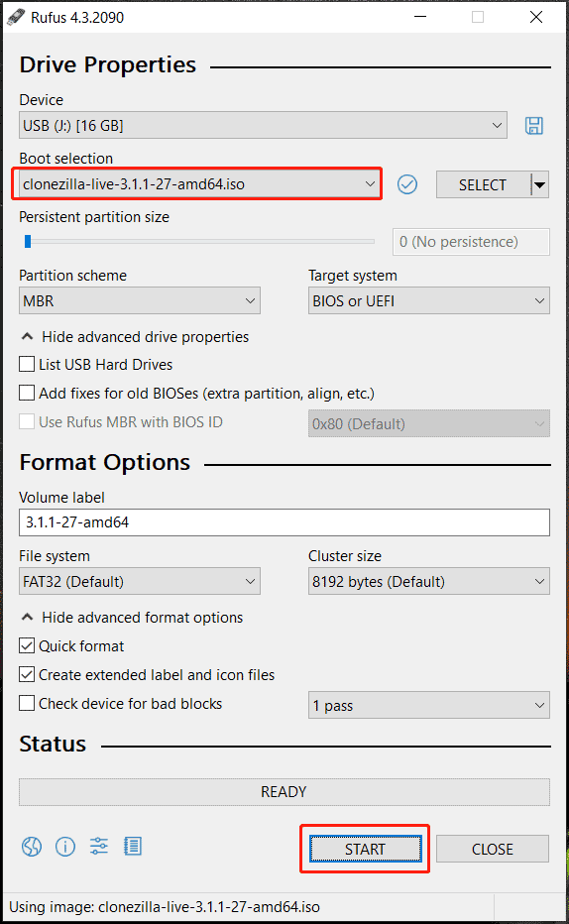Open the About info icon
Image resolution: width=569 pixels, height=924 pixels.
pos(65,847)
